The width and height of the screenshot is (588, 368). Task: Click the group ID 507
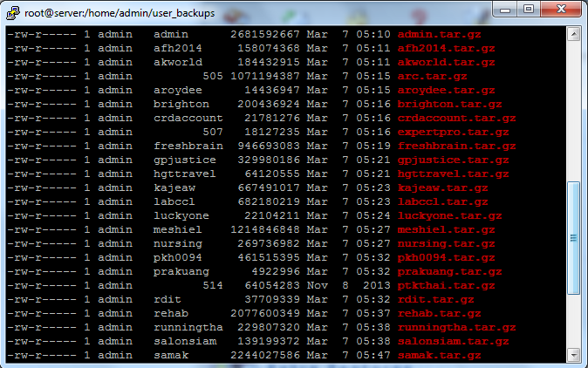213,133
